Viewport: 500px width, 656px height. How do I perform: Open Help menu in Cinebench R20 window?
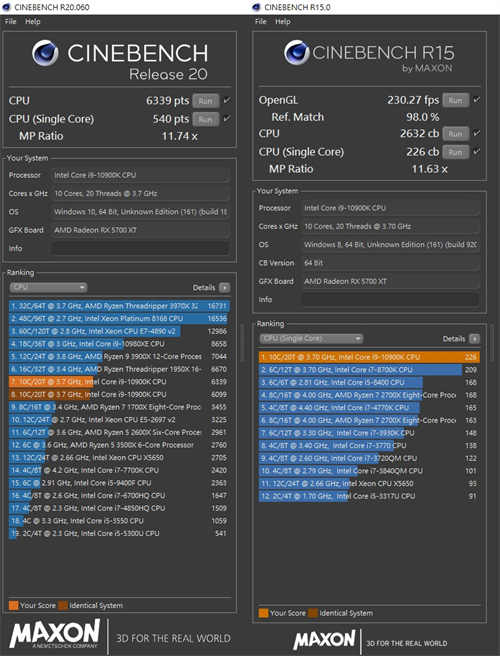(32, 22)
